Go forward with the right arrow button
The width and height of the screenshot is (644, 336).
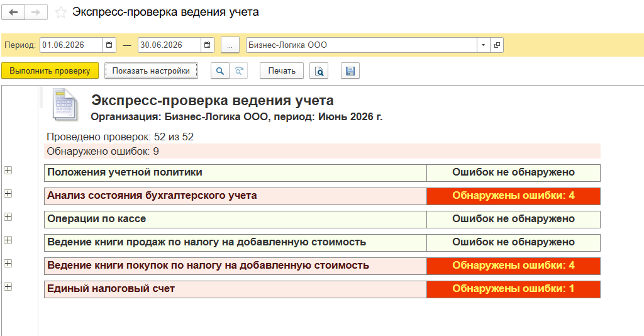tap(36, 13)
